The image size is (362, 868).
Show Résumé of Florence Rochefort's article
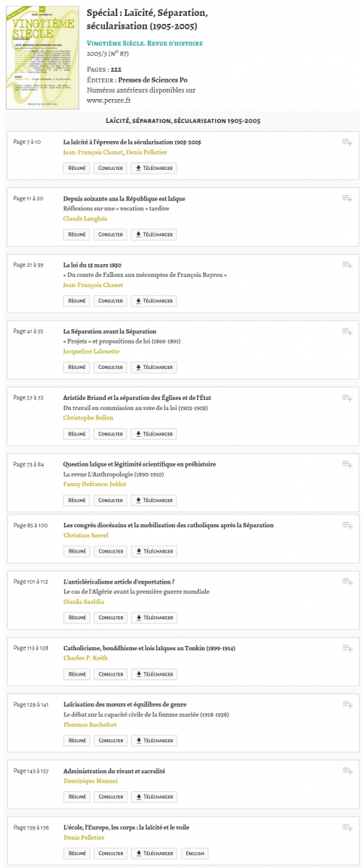77,741
